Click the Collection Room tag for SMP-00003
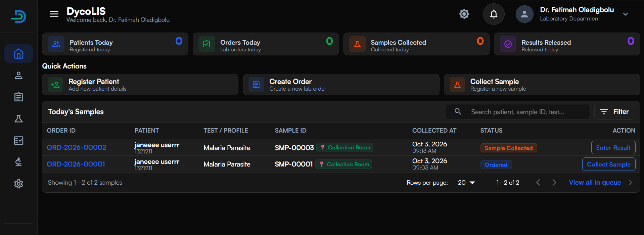 click(x=345, y=147)
